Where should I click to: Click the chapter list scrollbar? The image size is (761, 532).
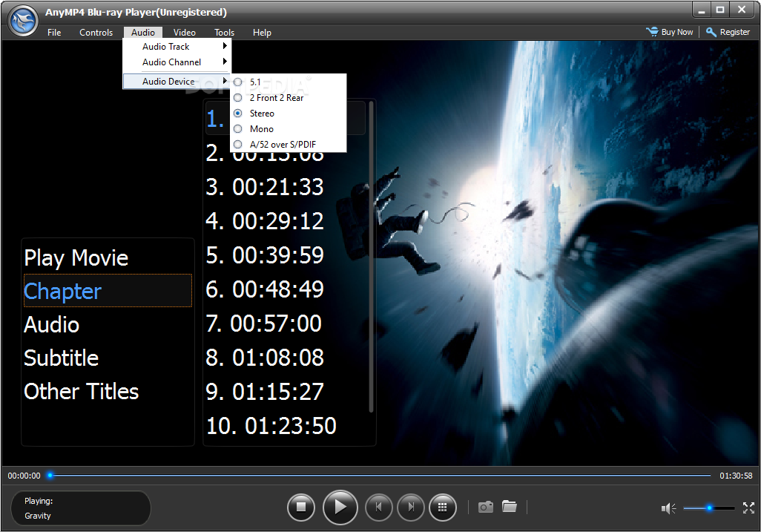[x=372, y=257]
